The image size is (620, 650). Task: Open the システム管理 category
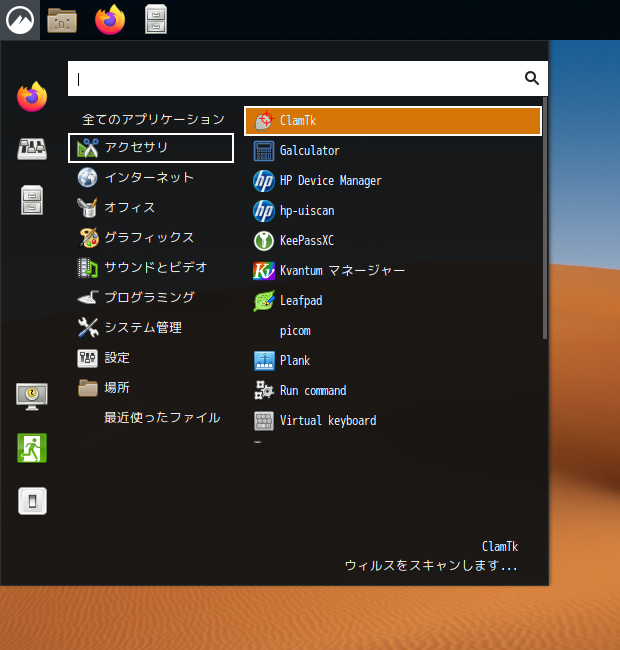tap(152, 327)
